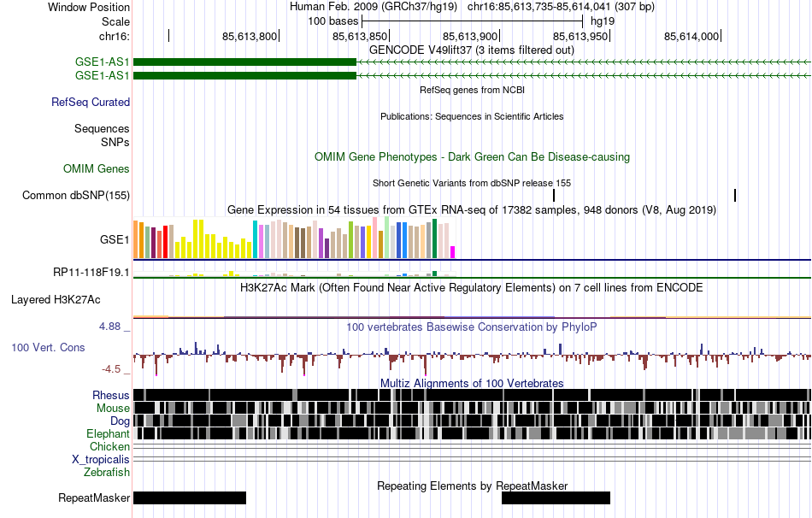812x518 pixels.
Task: Click the Window Position label
Action: tap(89, 7)
